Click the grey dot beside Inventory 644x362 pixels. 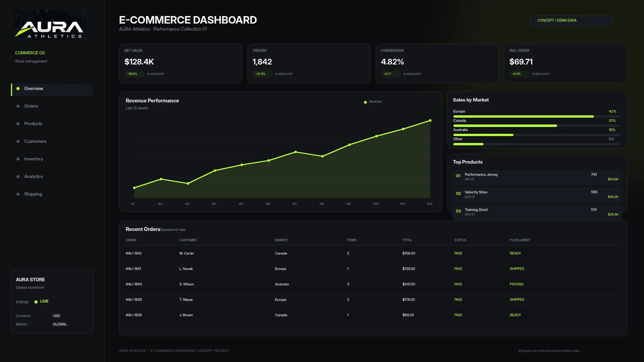[x=18, y=159]
